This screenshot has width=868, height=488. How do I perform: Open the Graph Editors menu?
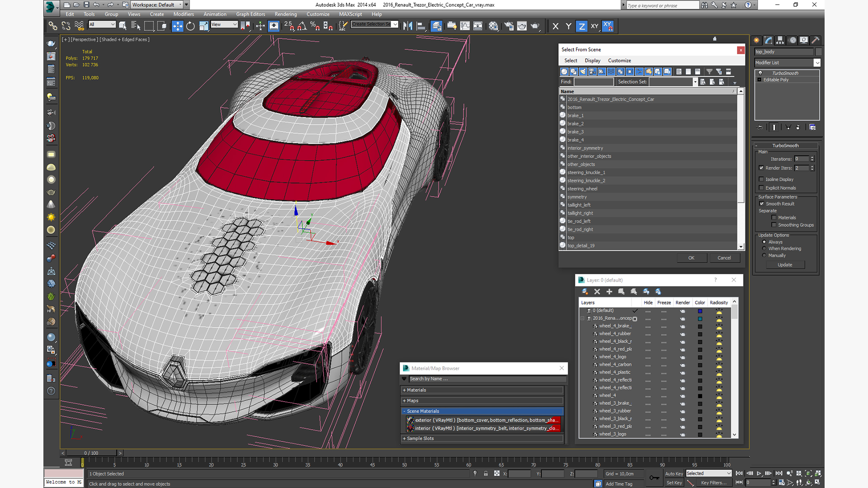click(x=250, y=14)
